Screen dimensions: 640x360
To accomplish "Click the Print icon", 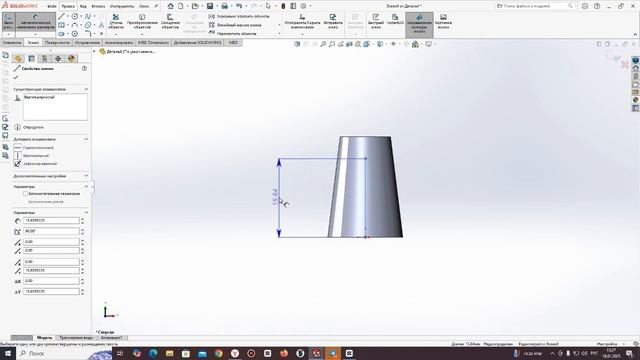I will pos(224,6).
